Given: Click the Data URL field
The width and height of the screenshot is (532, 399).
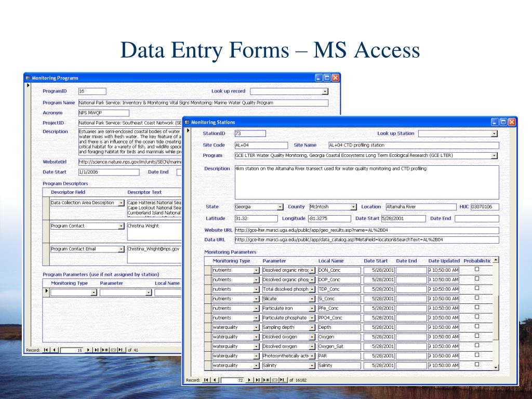Looking at the screenshot, I should 367,240.
